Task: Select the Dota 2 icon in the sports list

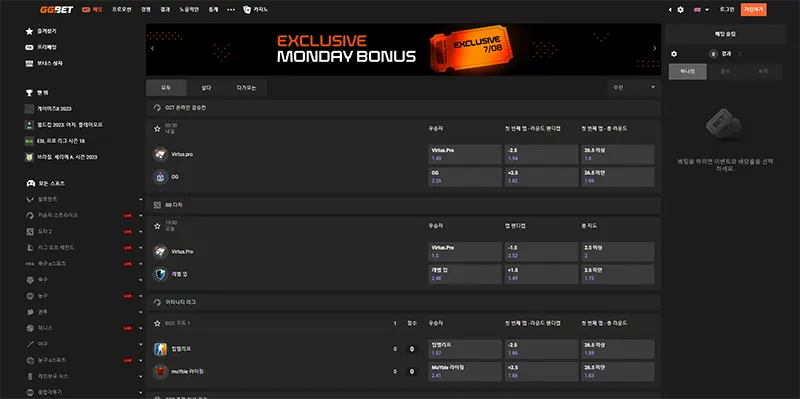Action: pos(30,232)
